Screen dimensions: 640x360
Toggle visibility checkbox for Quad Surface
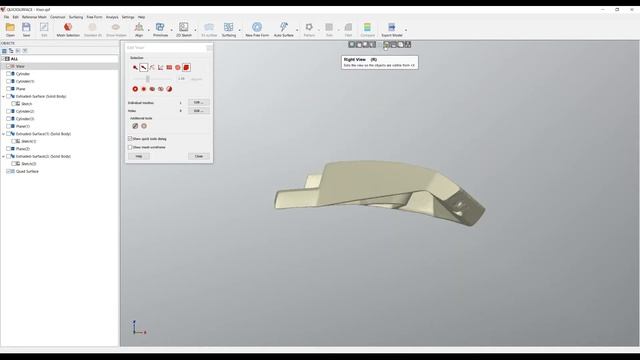(8, 171)
